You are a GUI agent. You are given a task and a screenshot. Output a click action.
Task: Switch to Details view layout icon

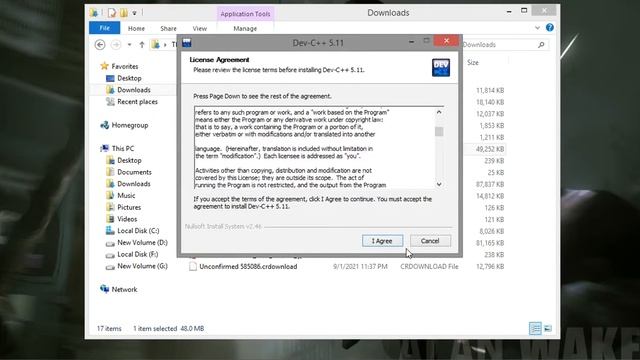click(x=535, y=329)
